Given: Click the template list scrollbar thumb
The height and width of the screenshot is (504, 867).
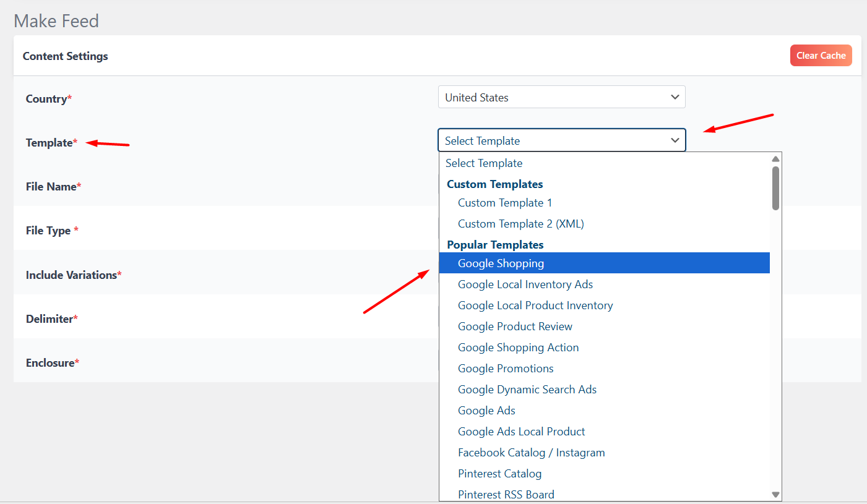Looking at the screenshot, I should 775,188.
